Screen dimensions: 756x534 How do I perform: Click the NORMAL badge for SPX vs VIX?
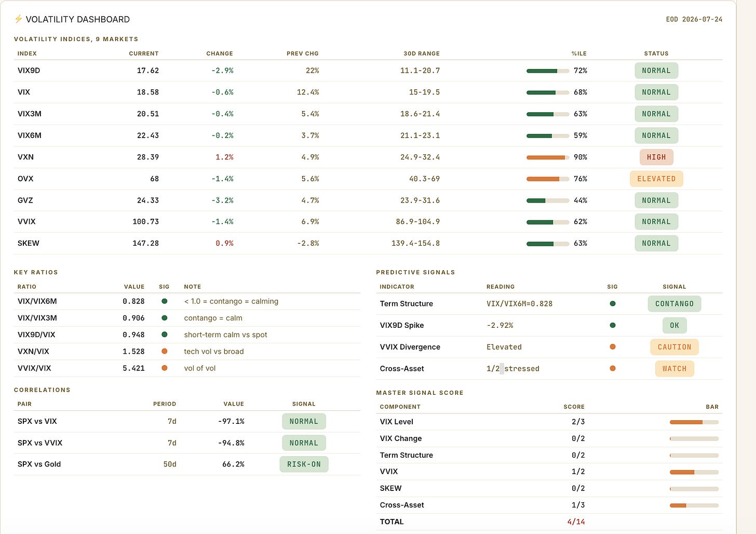coord(304,421)
